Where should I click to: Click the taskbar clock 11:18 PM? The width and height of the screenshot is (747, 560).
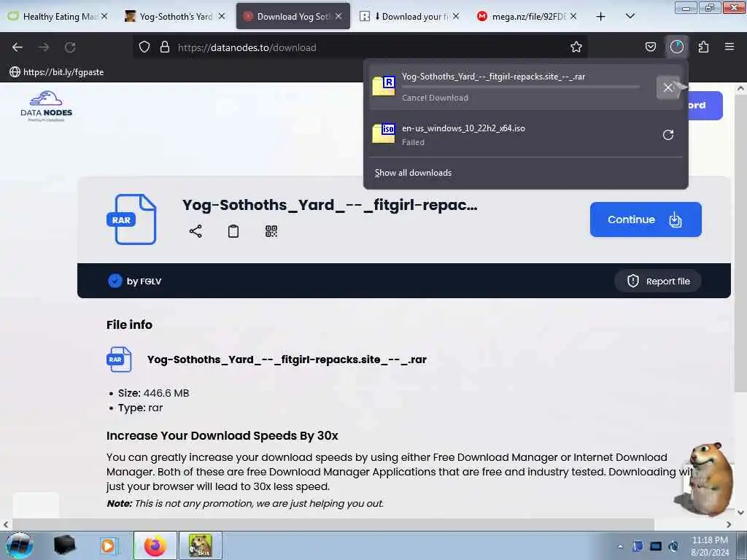click(710, 540)
